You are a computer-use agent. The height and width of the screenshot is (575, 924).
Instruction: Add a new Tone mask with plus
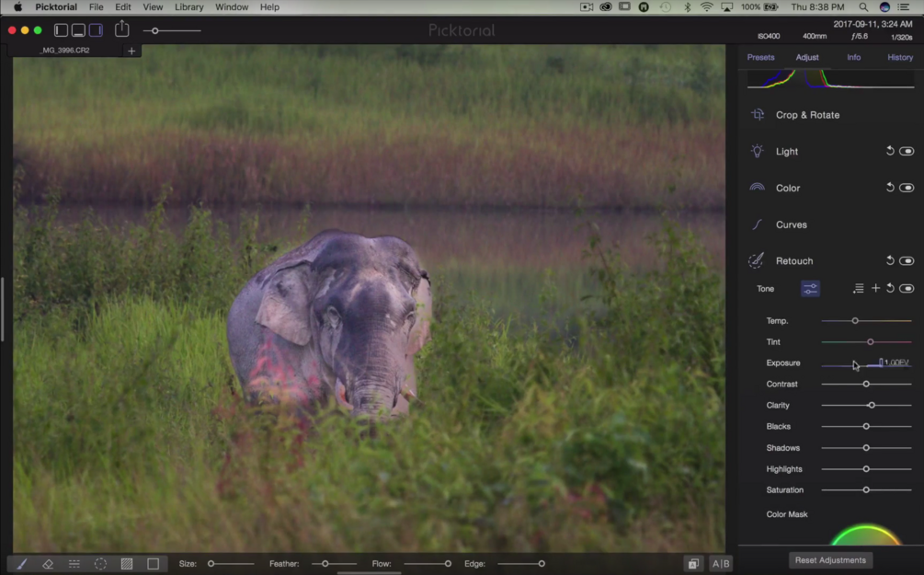click(875, 288)
